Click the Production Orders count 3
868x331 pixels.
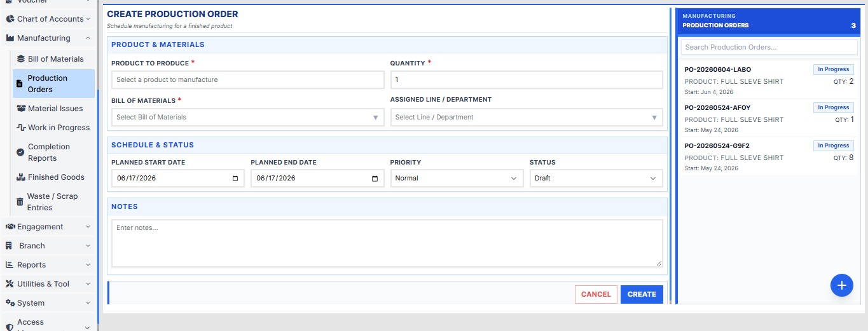853,25
